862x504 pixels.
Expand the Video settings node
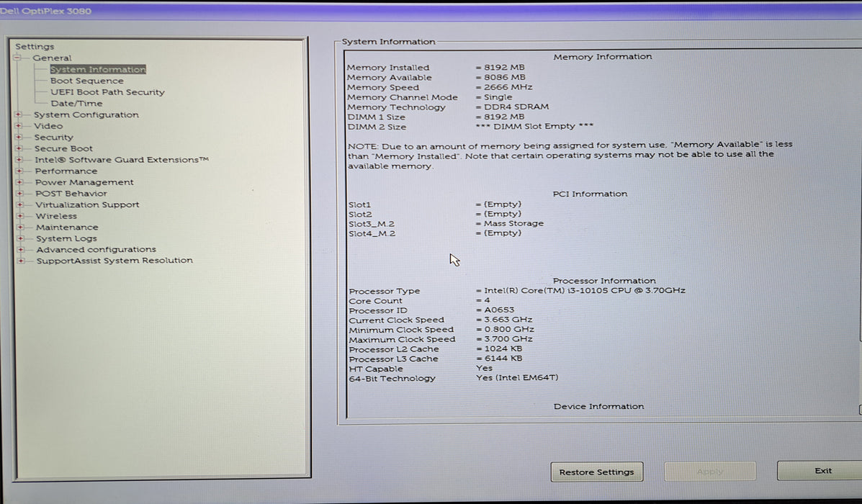tap(19, 126)
